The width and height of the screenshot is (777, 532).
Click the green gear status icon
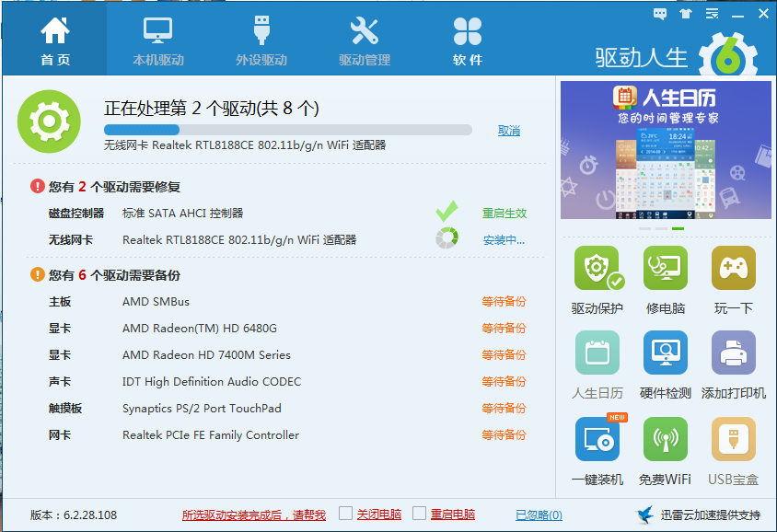(x=49, y=121)
